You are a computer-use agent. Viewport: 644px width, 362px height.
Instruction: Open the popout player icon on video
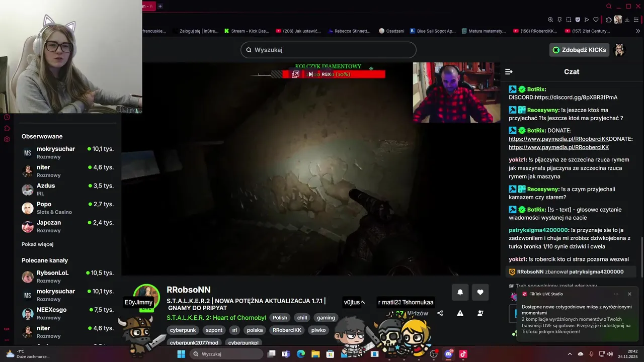pos(296,74)
